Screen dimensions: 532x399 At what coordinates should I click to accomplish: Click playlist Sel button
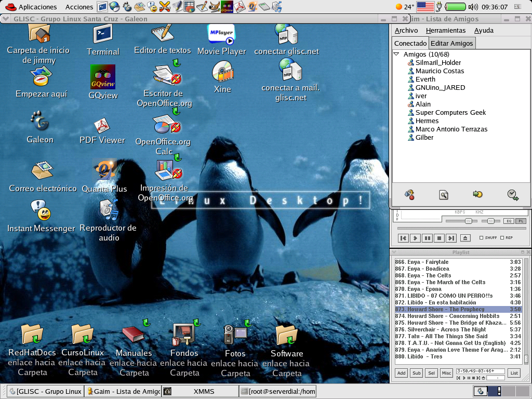tap(431, 373)
